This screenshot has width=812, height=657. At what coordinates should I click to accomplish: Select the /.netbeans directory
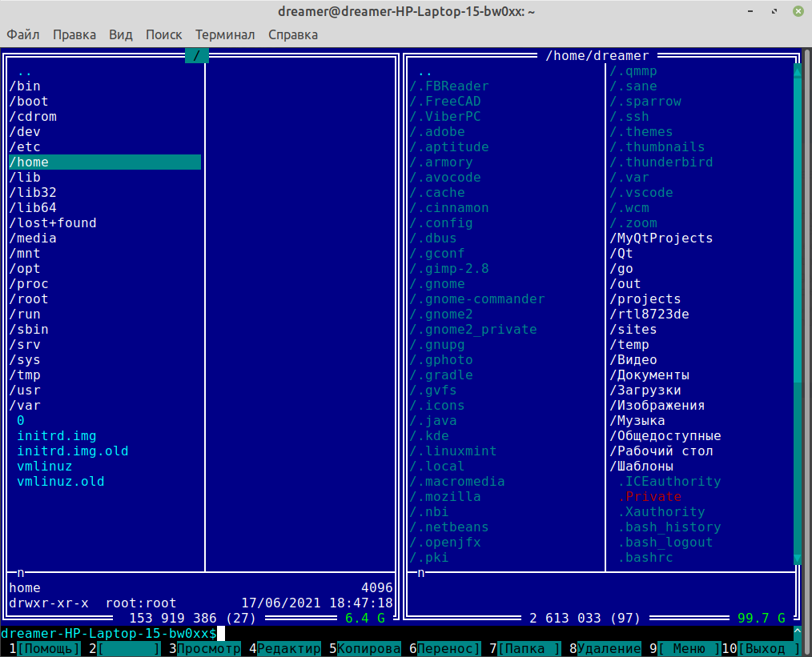449,527
